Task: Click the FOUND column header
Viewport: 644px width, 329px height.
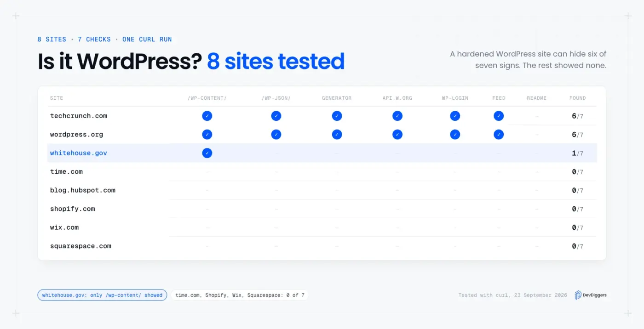Action: point(578,98)
